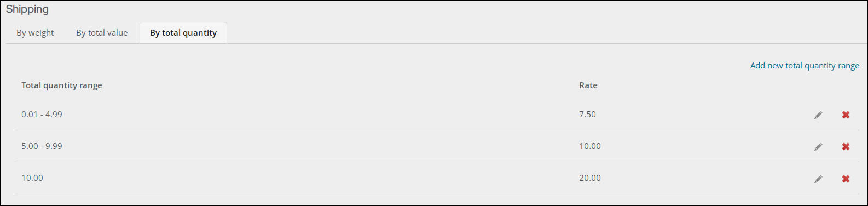Click the 10.00 rate in the second row
Image resolution: width=868 pixels, height=206 pixels.
[590, 146]
